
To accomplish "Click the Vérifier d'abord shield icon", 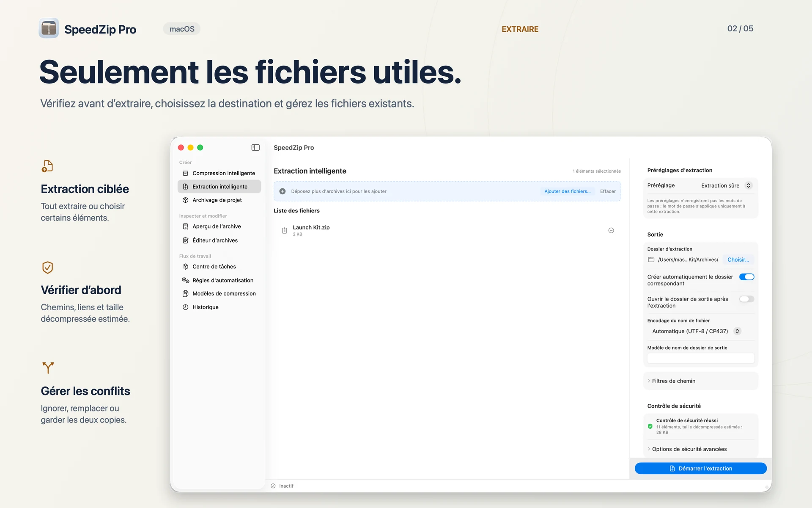I will 47,267.
